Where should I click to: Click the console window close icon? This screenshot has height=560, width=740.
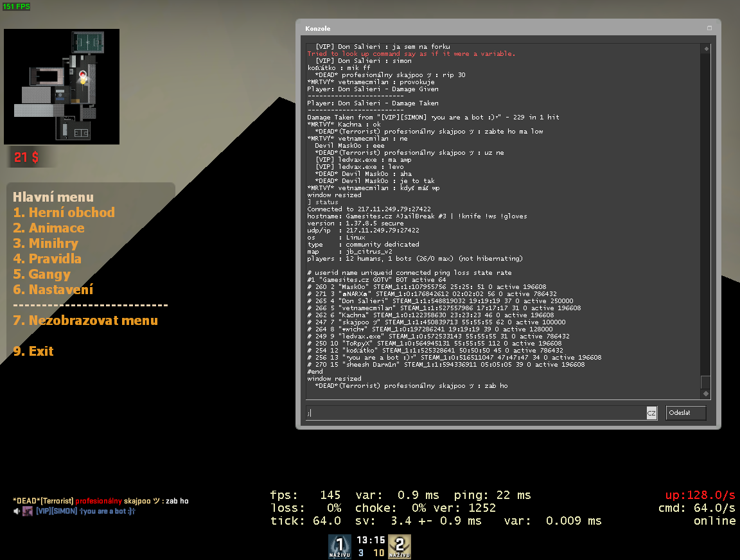709,28
